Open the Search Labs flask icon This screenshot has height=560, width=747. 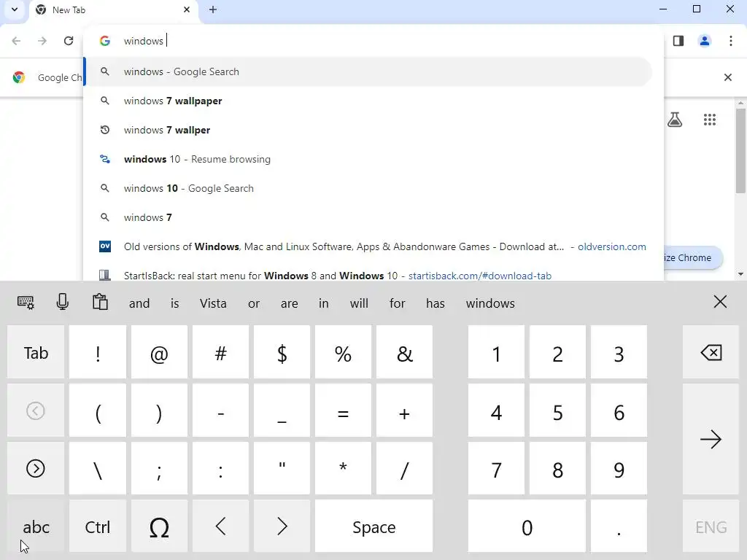pos(675,120)
